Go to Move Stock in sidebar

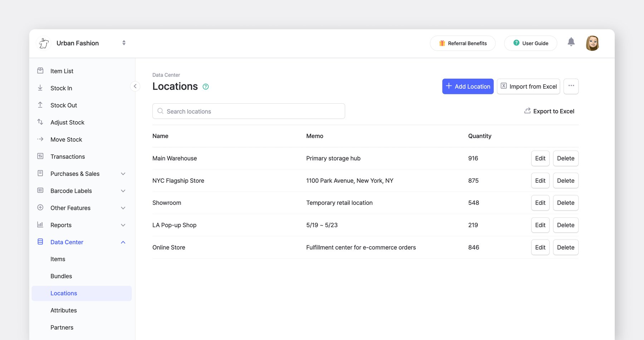point(66,139)
